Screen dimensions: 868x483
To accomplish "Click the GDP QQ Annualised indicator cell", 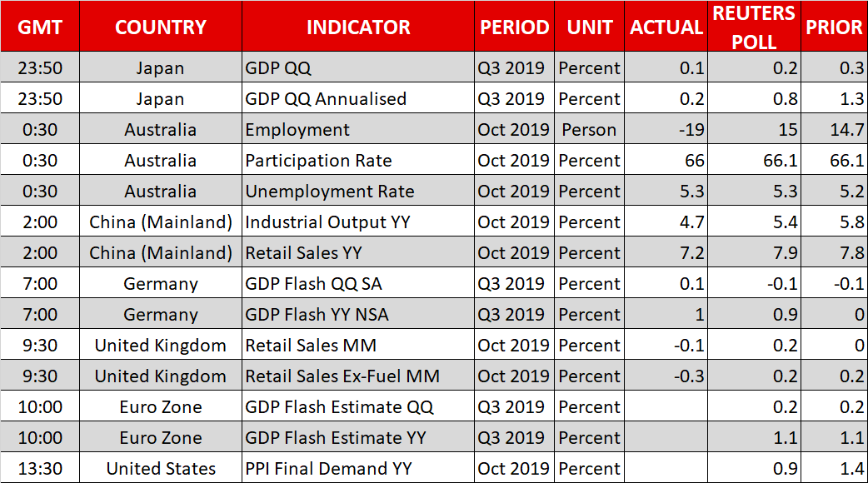I will pyautogui.click(x=326, y=99).
